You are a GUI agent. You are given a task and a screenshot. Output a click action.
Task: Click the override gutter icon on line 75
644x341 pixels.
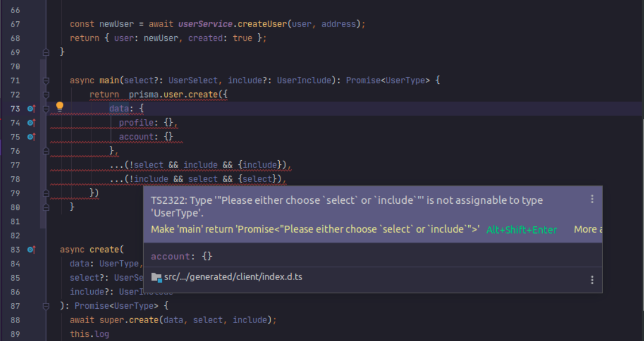[31, 137]
